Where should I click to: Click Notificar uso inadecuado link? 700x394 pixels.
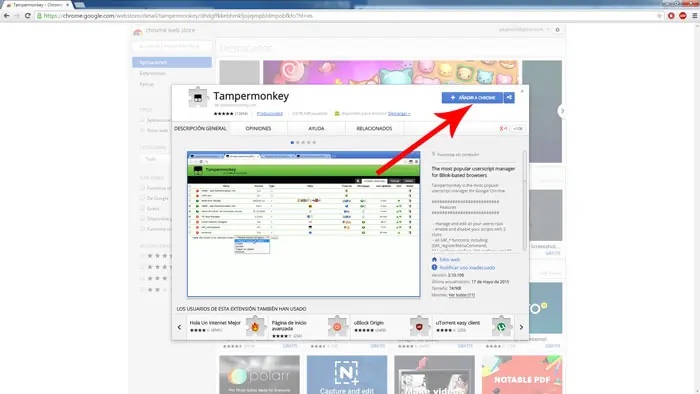pos(467,267)
